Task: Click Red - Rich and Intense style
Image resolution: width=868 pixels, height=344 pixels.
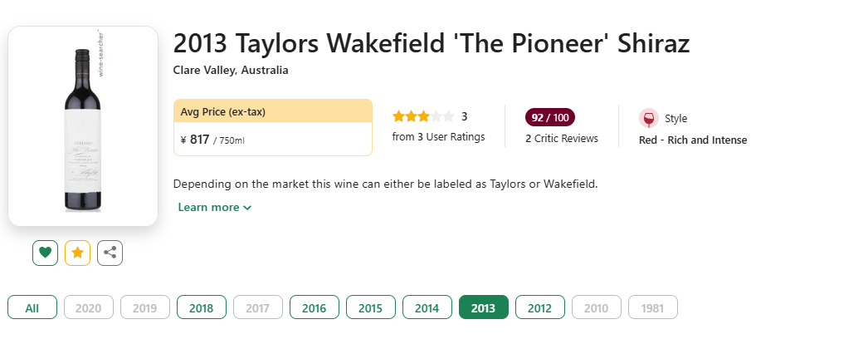Action: click(693, 140)
